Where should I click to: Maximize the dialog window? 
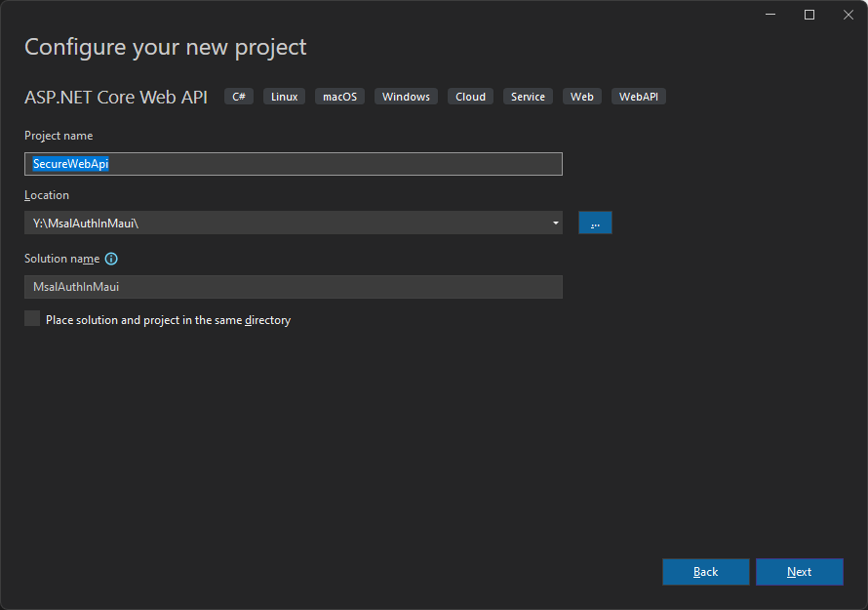(x=809, y=15)
